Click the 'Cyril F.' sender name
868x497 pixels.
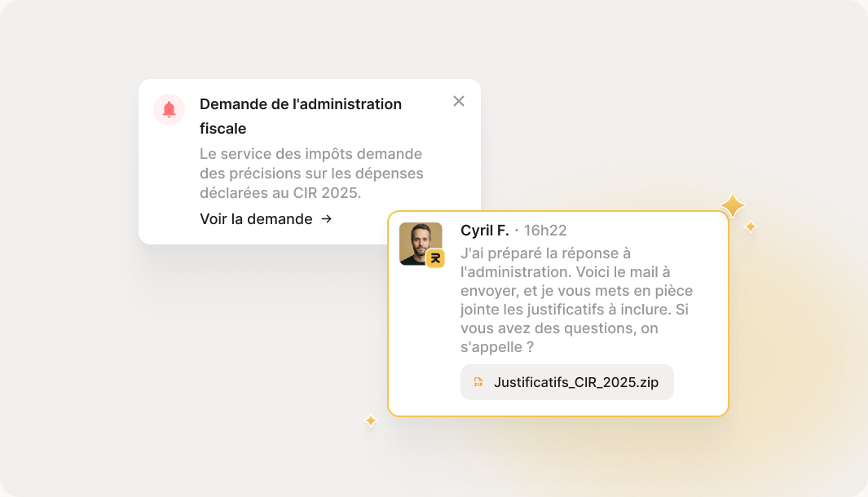tap(484, 231)
